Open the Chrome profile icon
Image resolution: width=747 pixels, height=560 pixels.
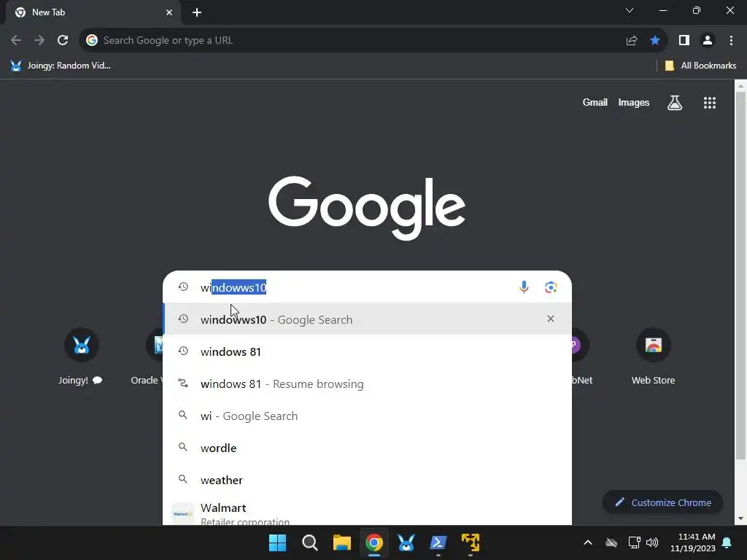pyautogui.click(x=708, y=41)
